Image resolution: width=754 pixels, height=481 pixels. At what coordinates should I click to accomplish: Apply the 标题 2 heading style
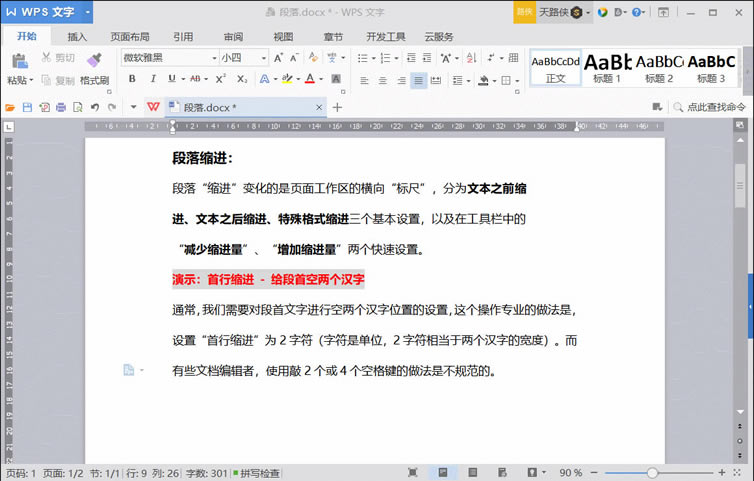click(x=659, y=68)
